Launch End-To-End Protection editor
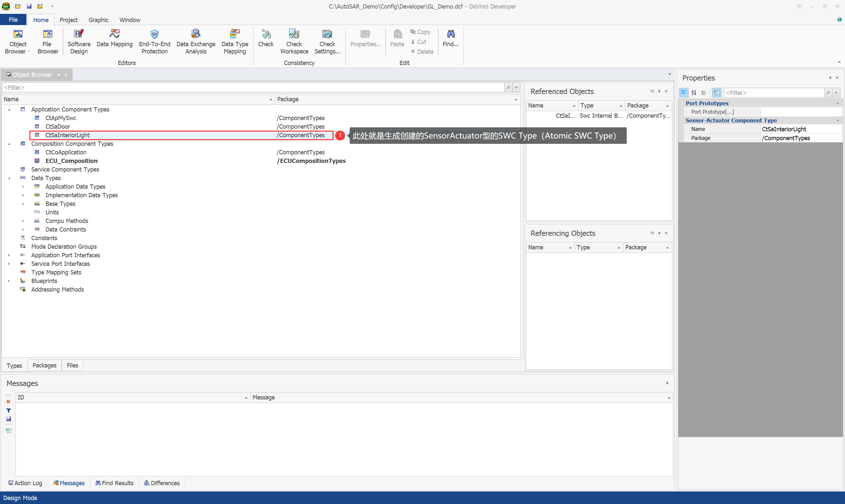845x504 pixels. point(154,42)
